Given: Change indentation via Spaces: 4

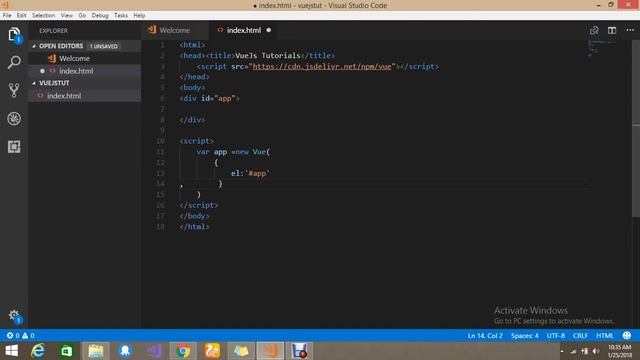Looking at the screenshot, I should [524, 336].
